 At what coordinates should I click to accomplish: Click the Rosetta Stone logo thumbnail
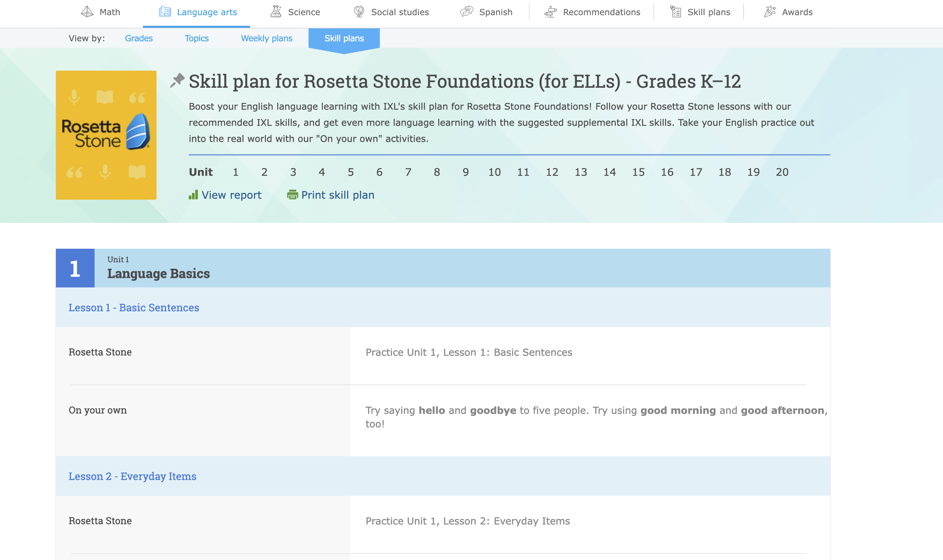point(106,135)
